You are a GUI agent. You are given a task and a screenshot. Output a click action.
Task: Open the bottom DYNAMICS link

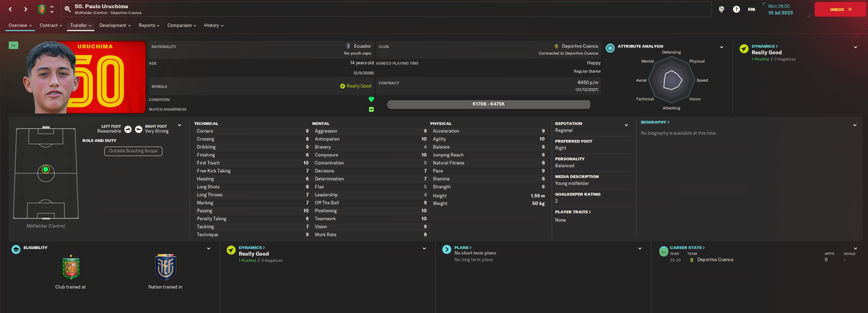pyautogui.click(x=252, y=248)
